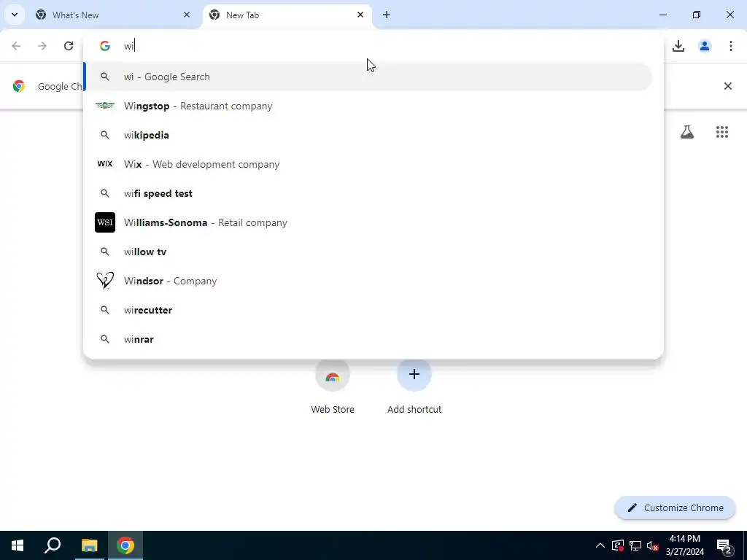747x560 pixels.
Task: Show hidden system tray icons
Action: 600,545
